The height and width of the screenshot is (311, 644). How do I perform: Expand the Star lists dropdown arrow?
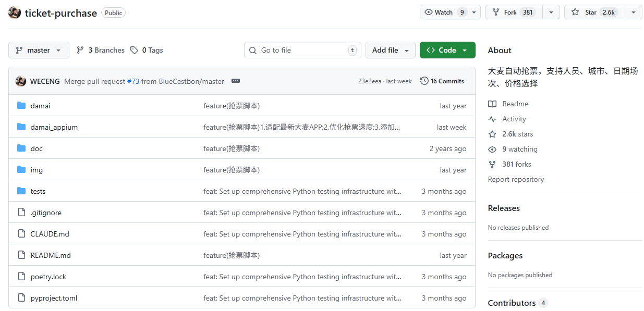(x=633, y=12)
